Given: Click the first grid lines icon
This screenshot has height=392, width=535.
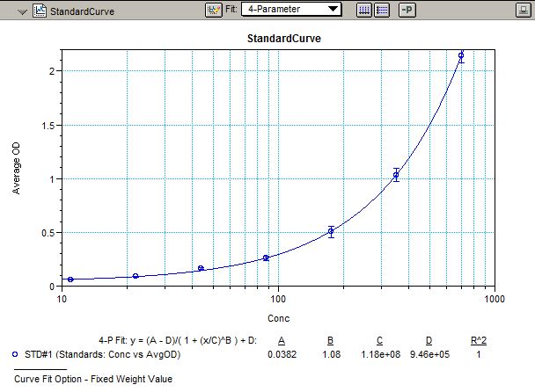Looking at the screenshot, I should 364,10.
